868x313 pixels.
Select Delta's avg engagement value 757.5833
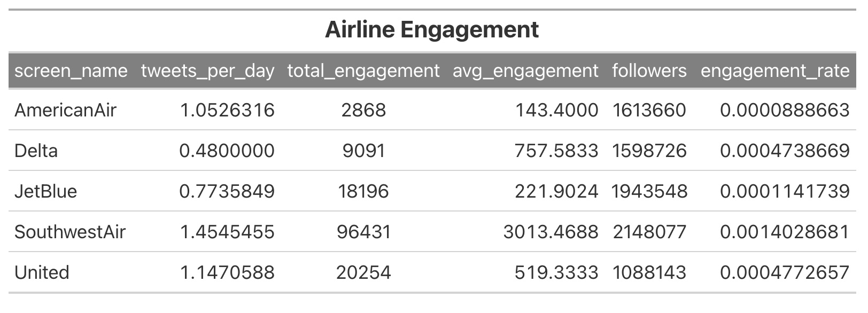click(556, 151)
